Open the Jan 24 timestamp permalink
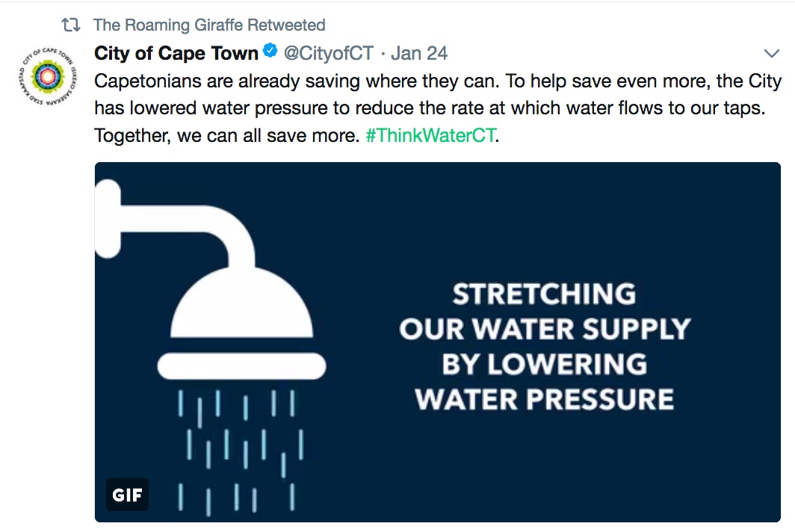795x532 pixels. [418, 53]
